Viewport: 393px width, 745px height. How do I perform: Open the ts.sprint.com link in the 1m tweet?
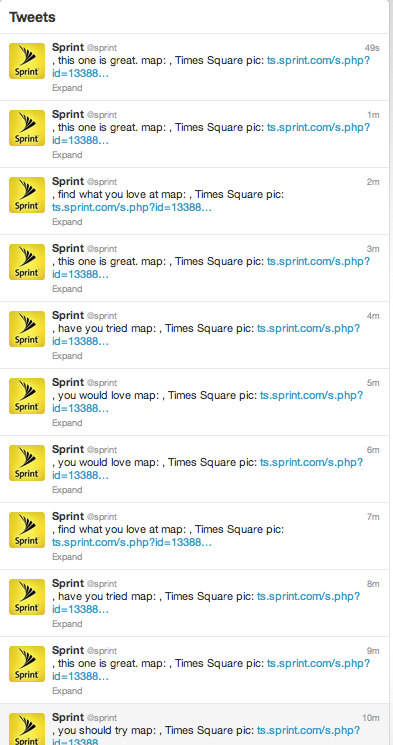click(211, 134)
